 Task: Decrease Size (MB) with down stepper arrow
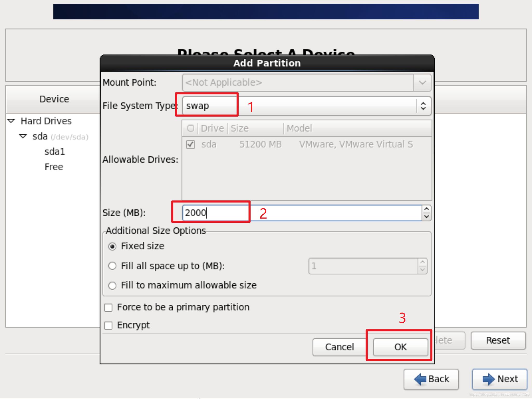pyautogui.click(x=426, y=217)
